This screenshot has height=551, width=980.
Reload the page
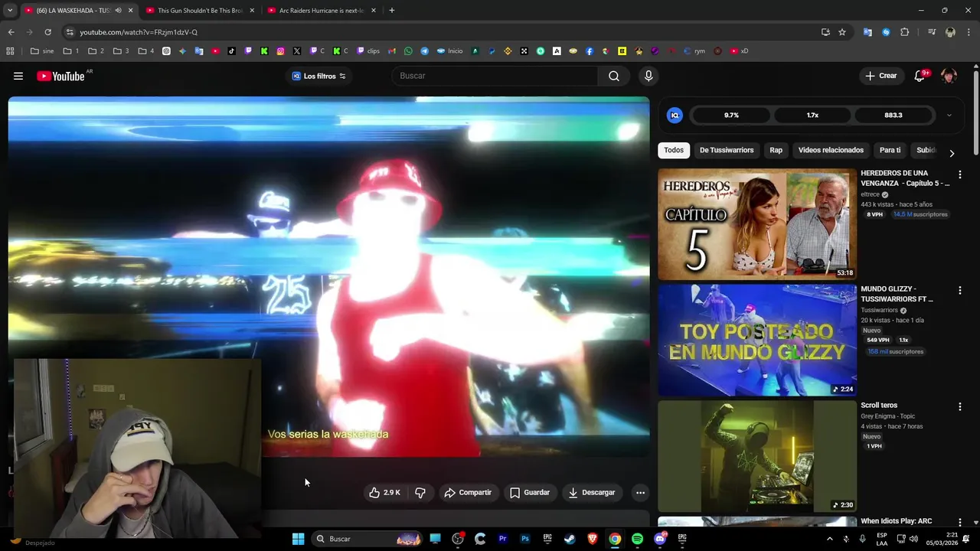(x=47, y=32)
